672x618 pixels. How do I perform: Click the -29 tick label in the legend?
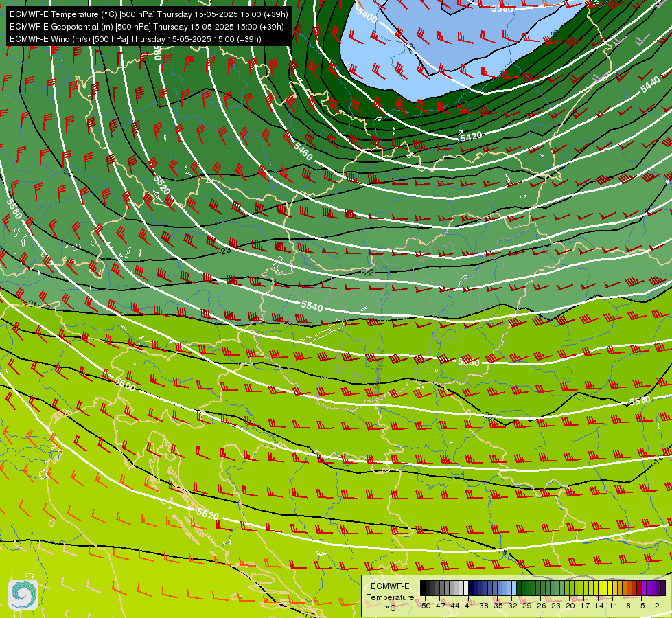(x=526, y=606)
